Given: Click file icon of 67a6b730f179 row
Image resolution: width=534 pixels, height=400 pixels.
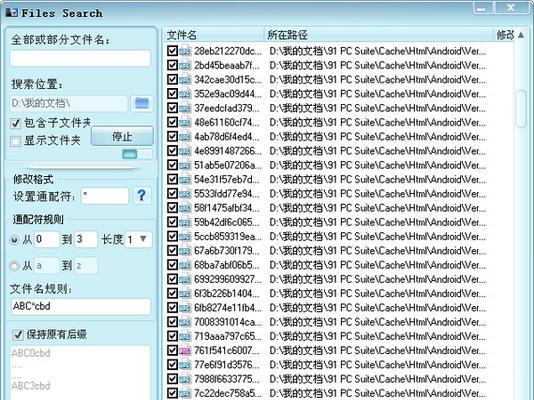Looking at the screenshot, I should (185, 251).
